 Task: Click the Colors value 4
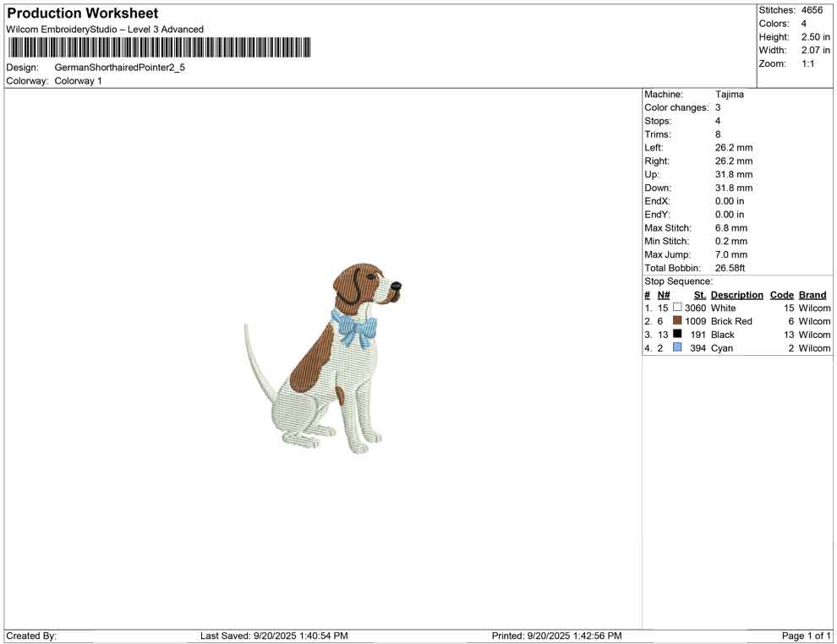804,24
